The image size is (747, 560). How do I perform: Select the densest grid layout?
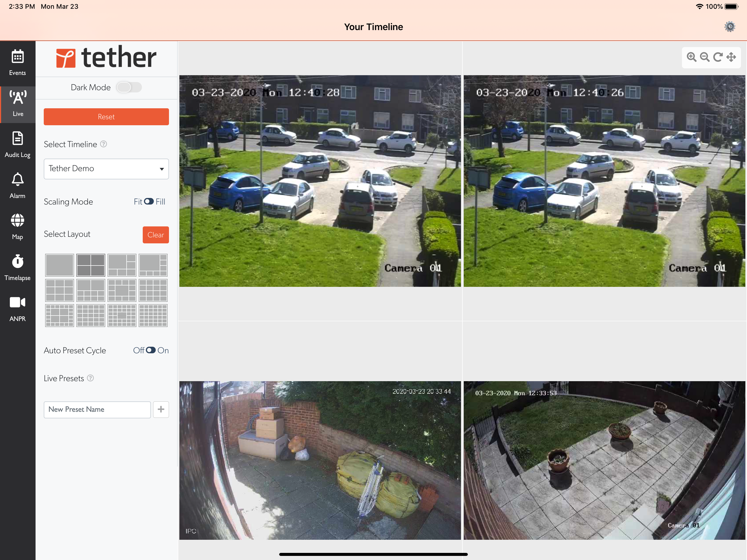click(153, 316)
